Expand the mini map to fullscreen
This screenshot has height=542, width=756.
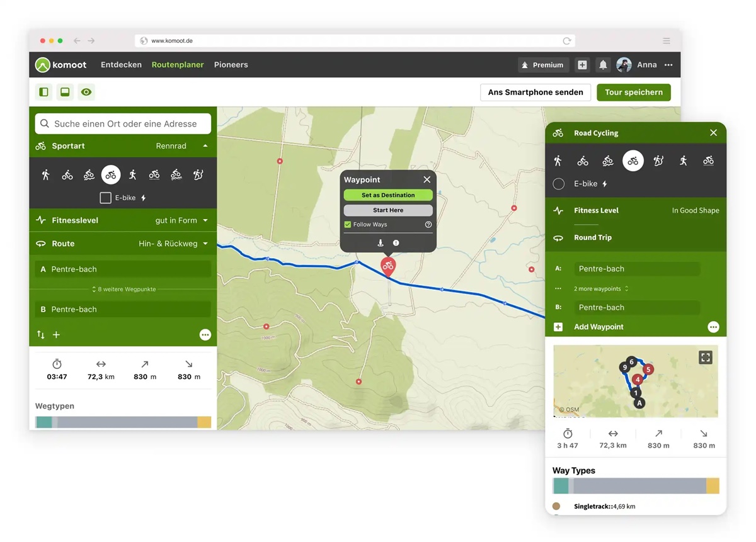pyautogui.click(x=705, y=358)
